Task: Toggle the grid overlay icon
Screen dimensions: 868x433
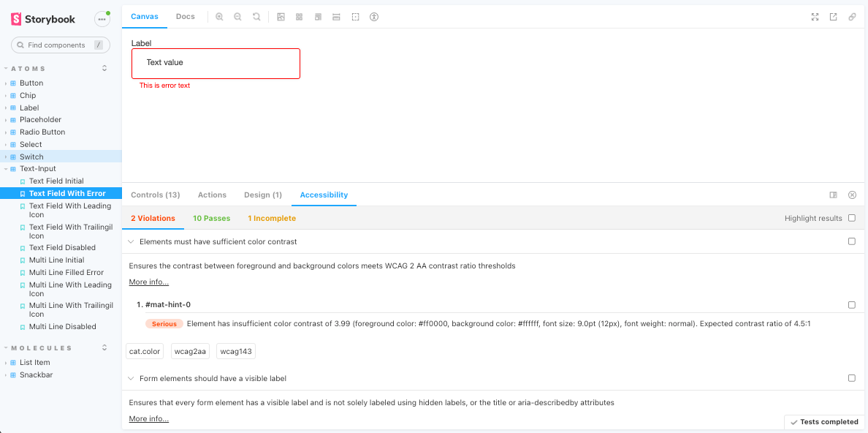Action: tap(300, 17)
